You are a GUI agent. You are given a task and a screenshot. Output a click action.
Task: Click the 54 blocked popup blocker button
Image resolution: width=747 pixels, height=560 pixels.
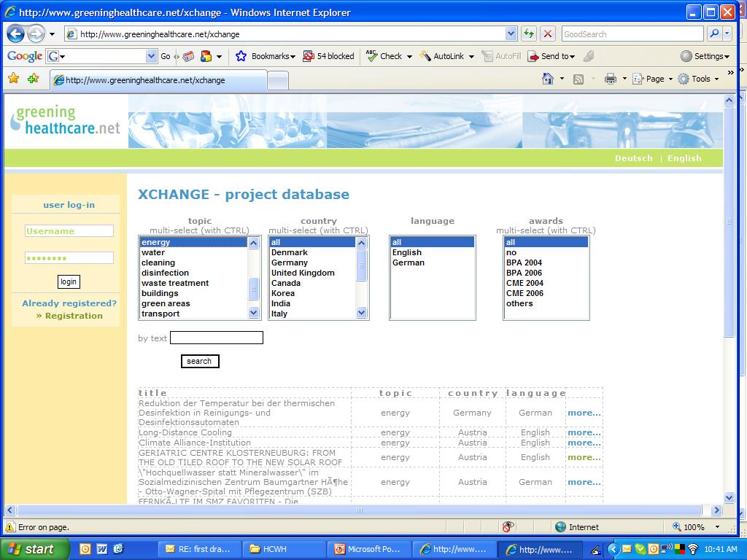tap(329, 56)
